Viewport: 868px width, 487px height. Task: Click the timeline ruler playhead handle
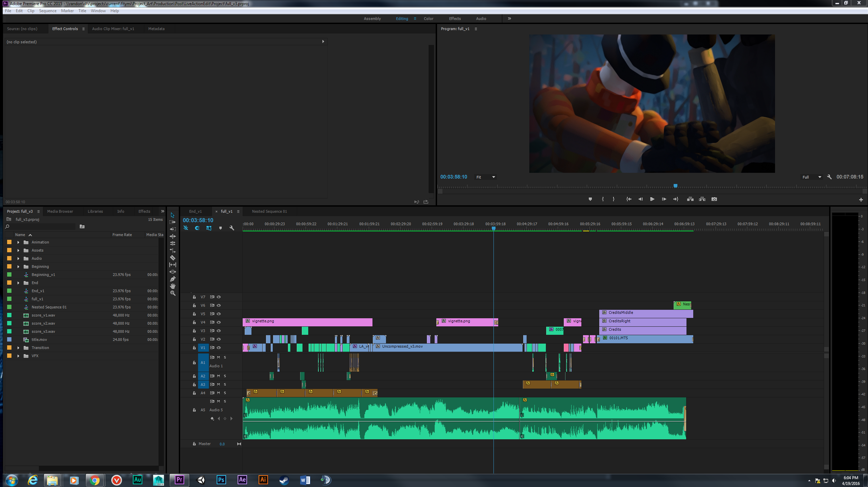(x=493, y=229)
